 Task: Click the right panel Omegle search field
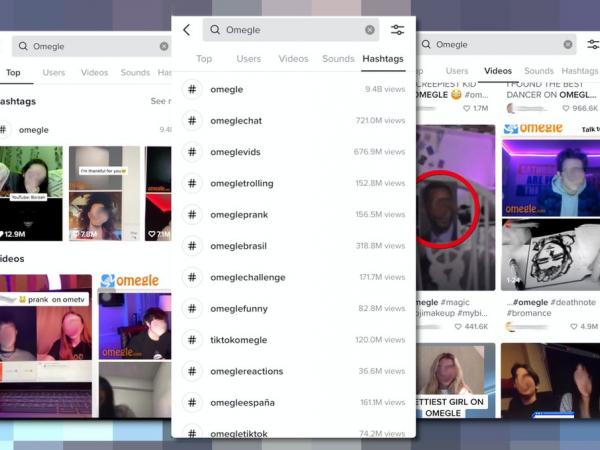point(497,44)
